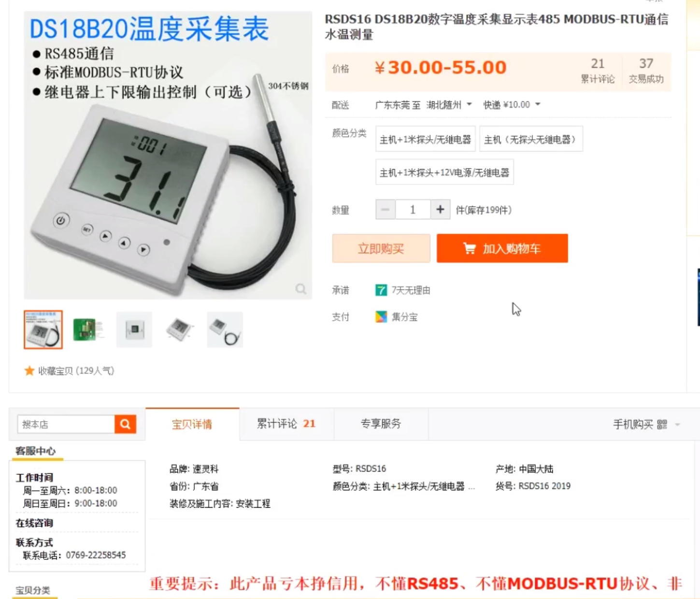The height and width of the screenshot is (599, 700).
Task: Select option 主机+1米探头+12V电源/无继电器
Action: pyautogui.click(x=444, y=172)
